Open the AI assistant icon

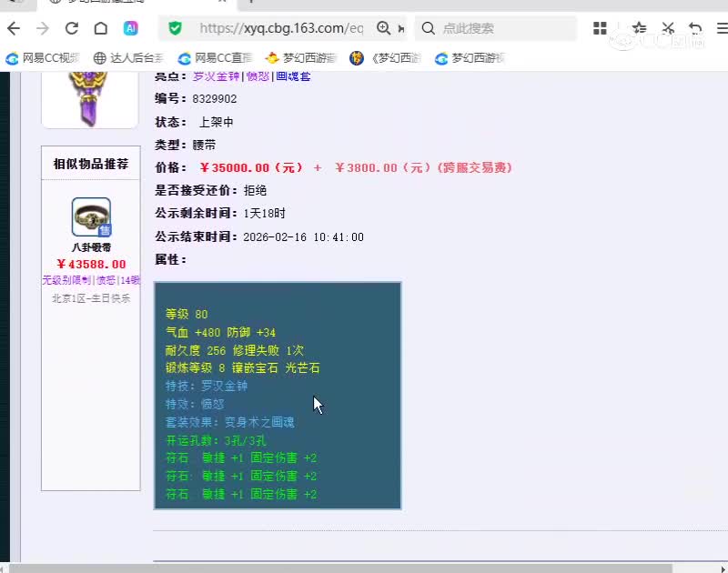[131, 29]
